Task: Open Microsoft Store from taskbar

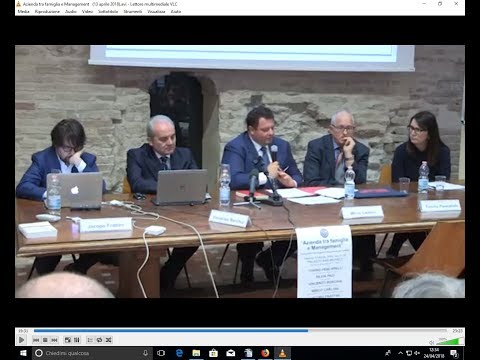Action: point(213,353)
